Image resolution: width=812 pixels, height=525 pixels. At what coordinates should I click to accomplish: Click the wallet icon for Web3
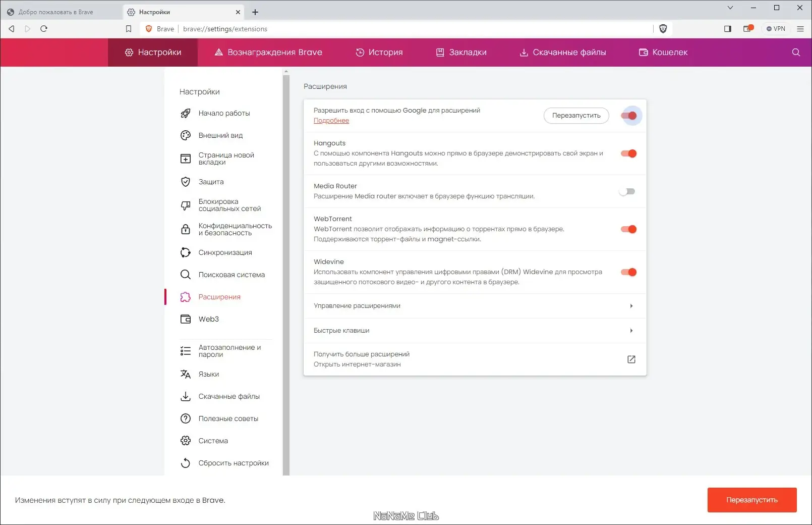pos(186,319)
